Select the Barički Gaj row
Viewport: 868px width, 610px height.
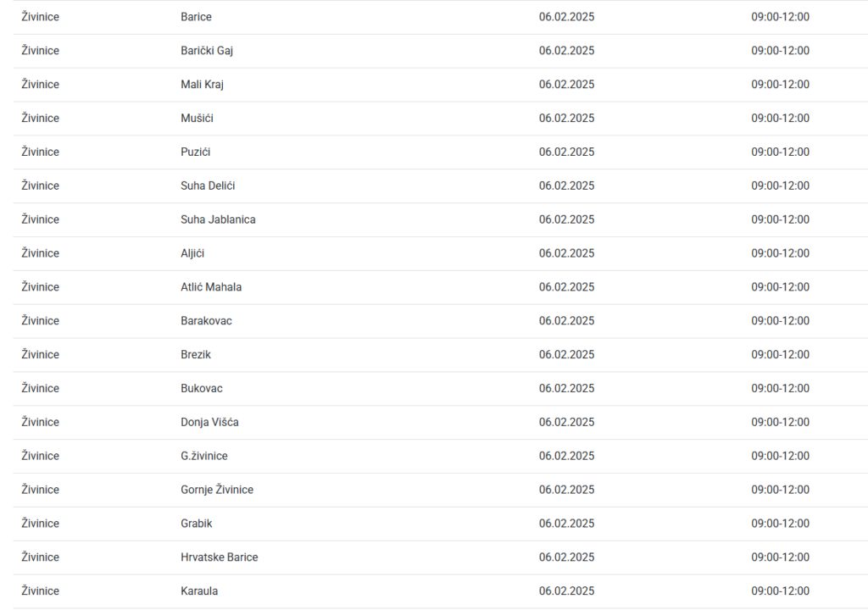pos(207,51)
